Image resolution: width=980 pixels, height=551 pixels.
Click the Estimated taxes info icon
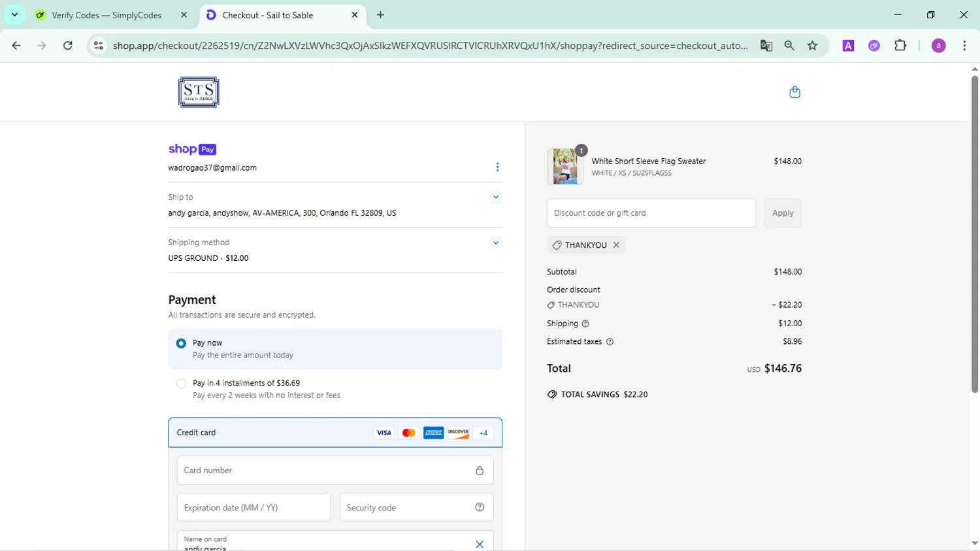pyautogui.click(x=610, y=342)
